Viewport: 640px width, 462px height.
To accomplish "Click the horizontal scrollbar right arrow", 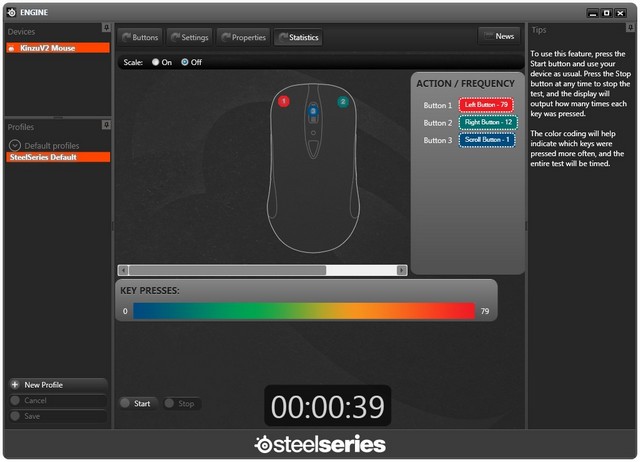I will 402,270.
